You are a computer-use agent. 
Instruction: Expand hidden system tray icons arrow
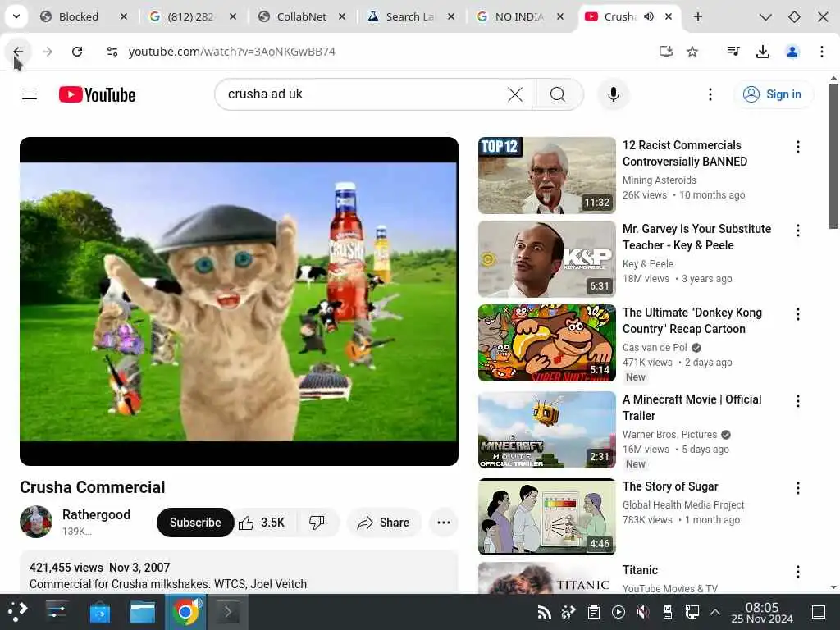(715, 612)
